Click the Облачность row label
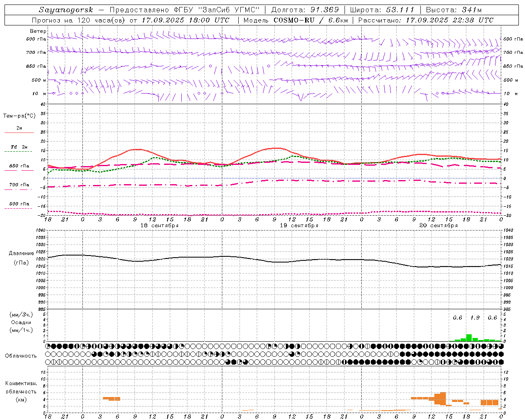The height and width of the screenshot is (420, 525). click(21, 356)
